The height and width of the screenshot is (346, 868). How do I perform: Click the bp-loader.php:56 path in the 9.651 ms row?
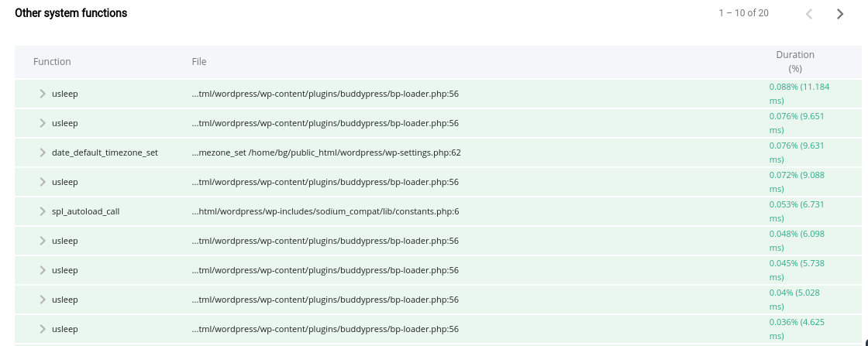325,123
